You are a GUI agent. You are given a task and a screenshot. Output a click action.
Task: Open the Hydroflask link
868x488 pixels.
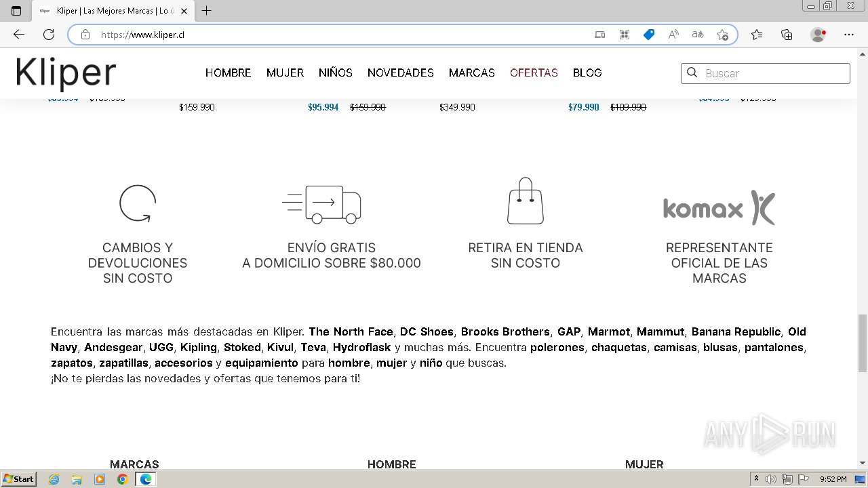(x=361, y=347)
